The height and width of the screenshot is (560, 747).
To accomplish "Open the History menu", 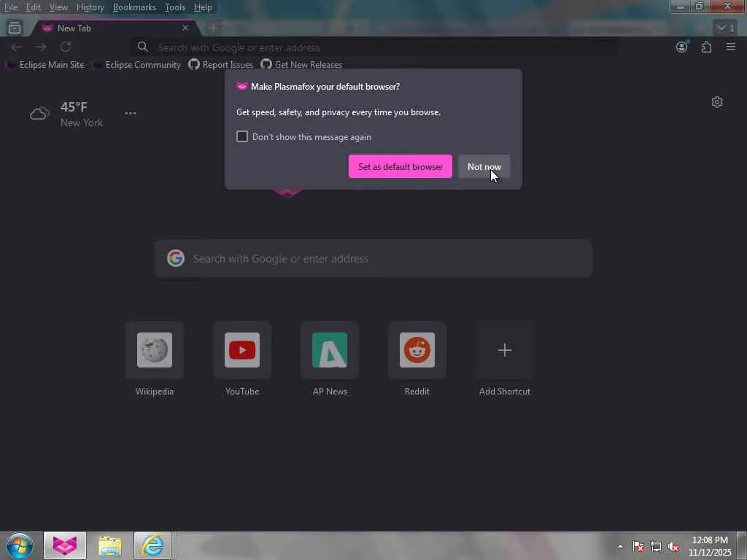I will pyautogui.click(x=90, y=7).
